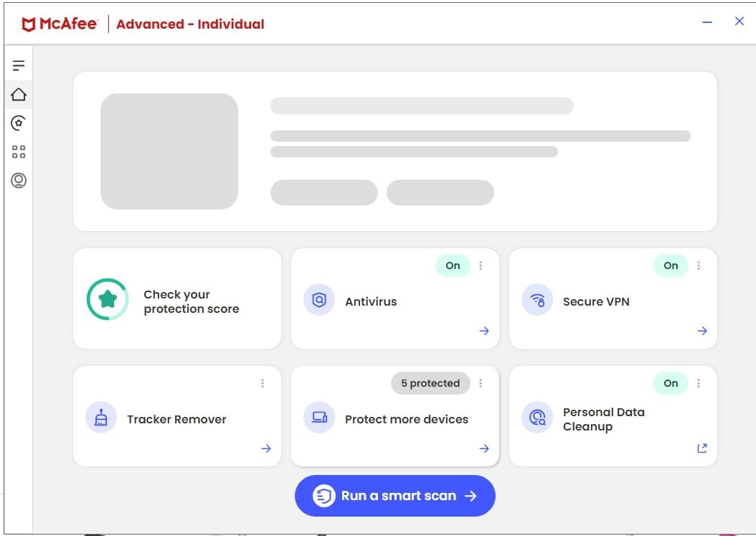
Task: Click the McAfee logo
Action: (x=60, y=22)
